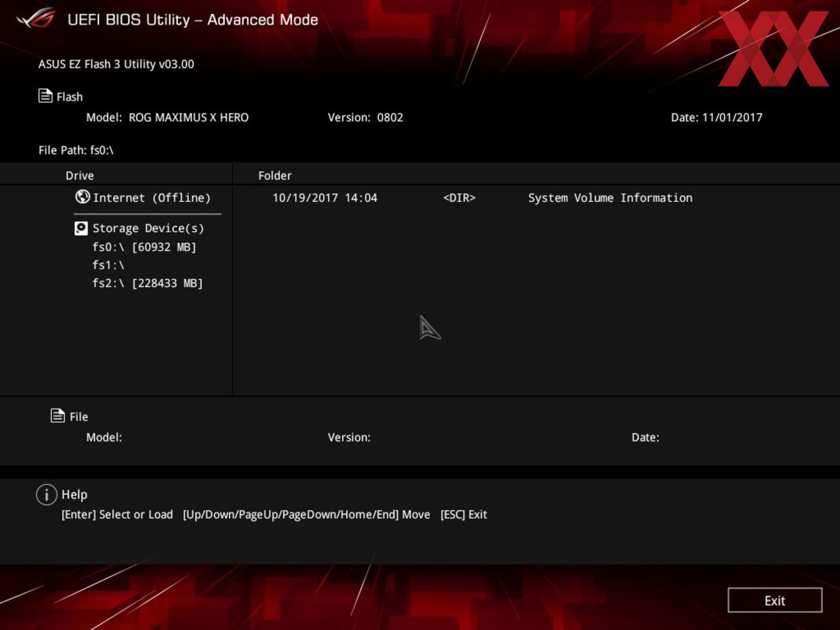The height and width of the screenshot is (630, 840).
Task: Click the Flash document icon
Action: [45, 96]
